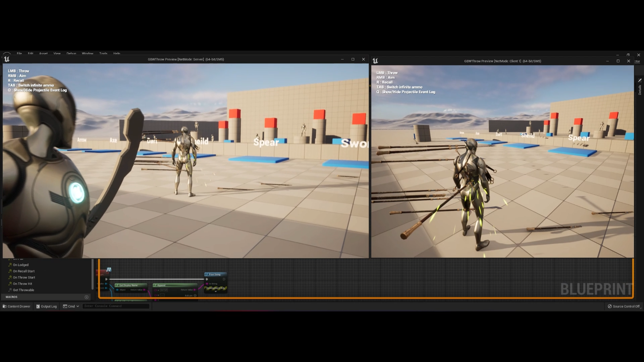Select the On Recall Start function
Screen dimensions: 644x362
[24, 271]
